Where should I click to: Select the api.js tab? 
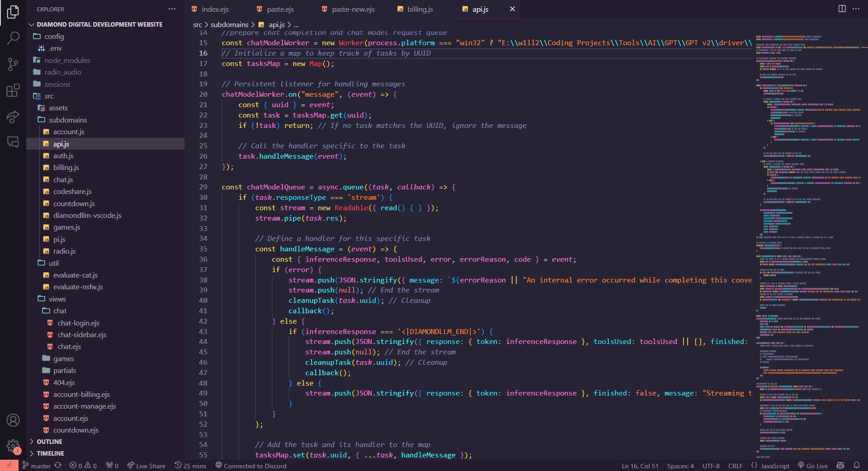(x=480, y=9)
